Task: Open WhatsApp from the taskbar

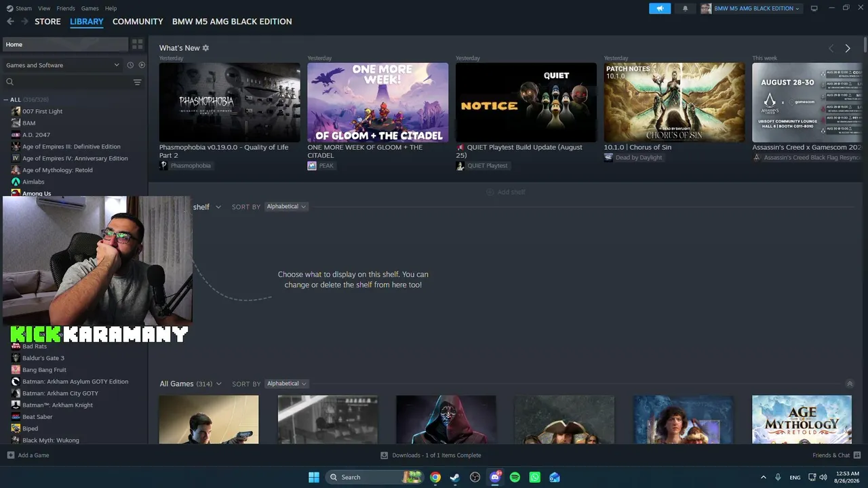Action: pos(535,477)
